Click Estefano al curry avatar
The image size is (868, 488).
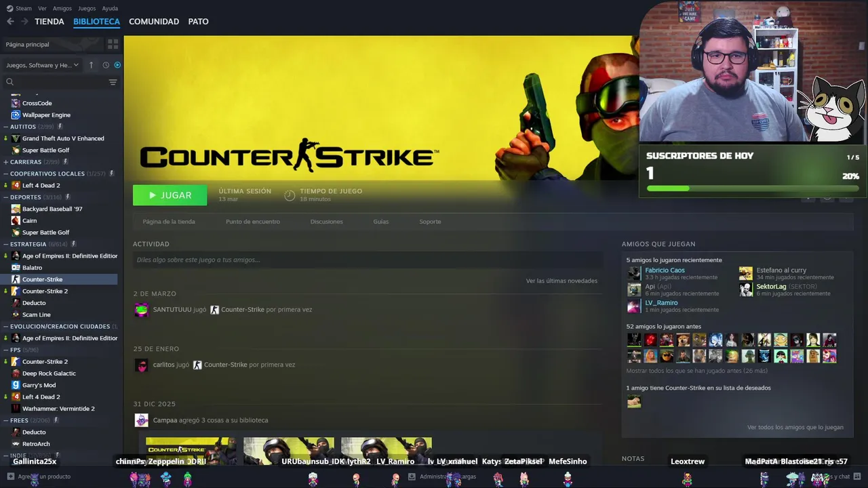click(745, 273)
